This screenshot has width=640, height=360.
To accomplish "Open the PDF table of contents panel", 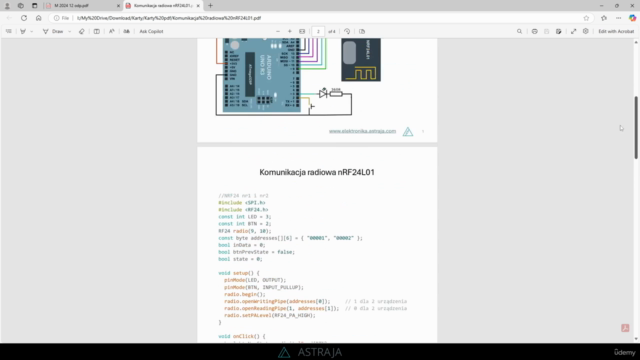I will tap(9, 31).
